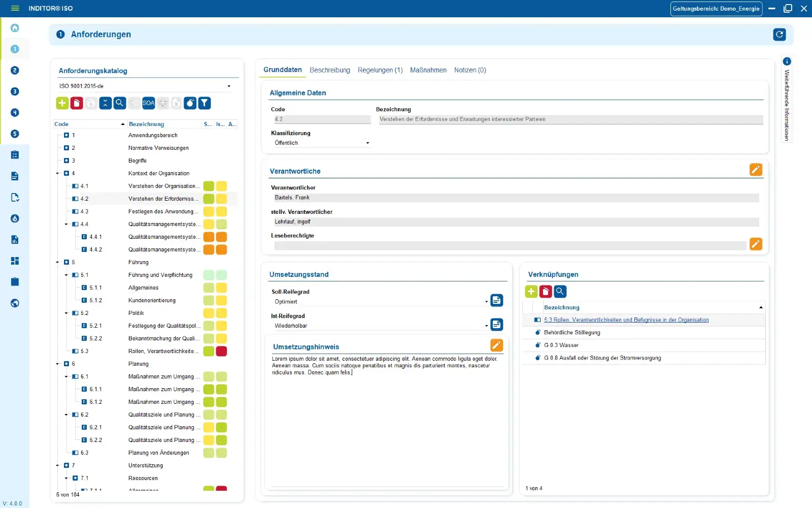The height and width of the screenshot is (508, 812).
Task: Open the SOA view in the catalog toolbar
Action: pos(148,103)
